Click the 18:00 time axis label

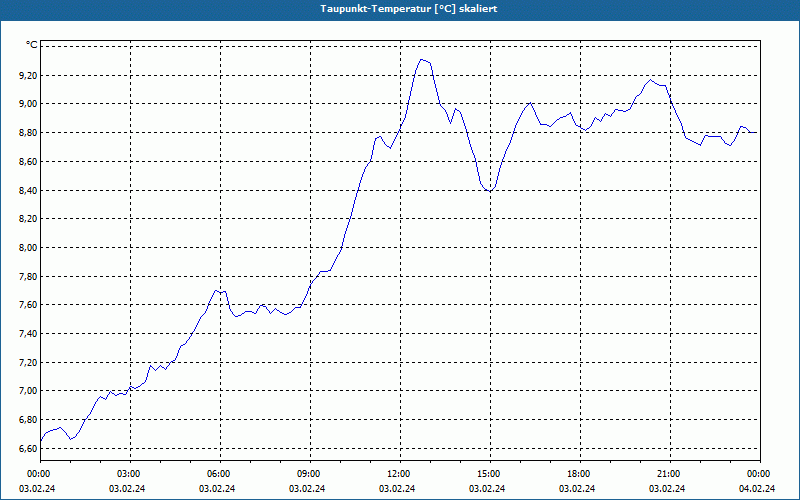[x=580, y=474]
